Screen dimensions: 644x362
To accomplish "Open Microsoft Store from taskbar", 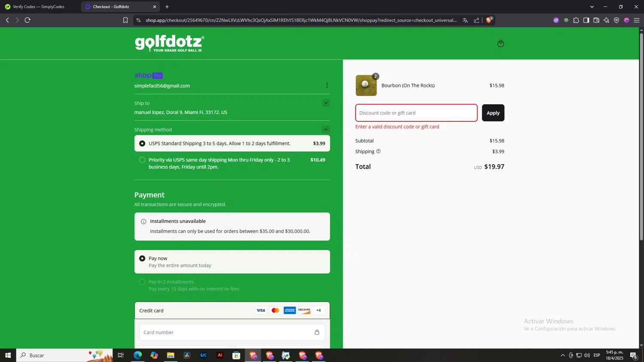I will pyautogui.click(x=236, y=355).
